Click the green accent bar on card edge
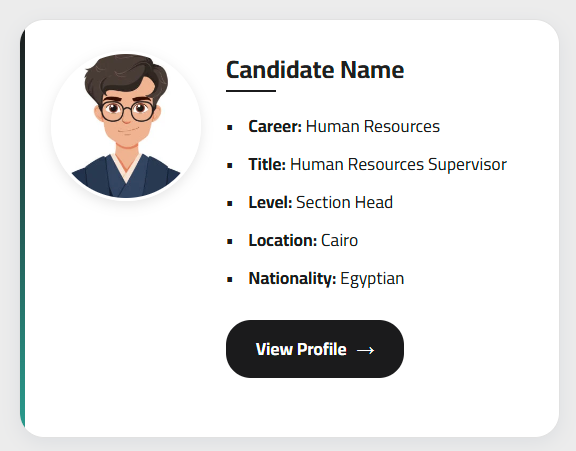The width and height of the screenshot is (576, 451). click(22, 228)
